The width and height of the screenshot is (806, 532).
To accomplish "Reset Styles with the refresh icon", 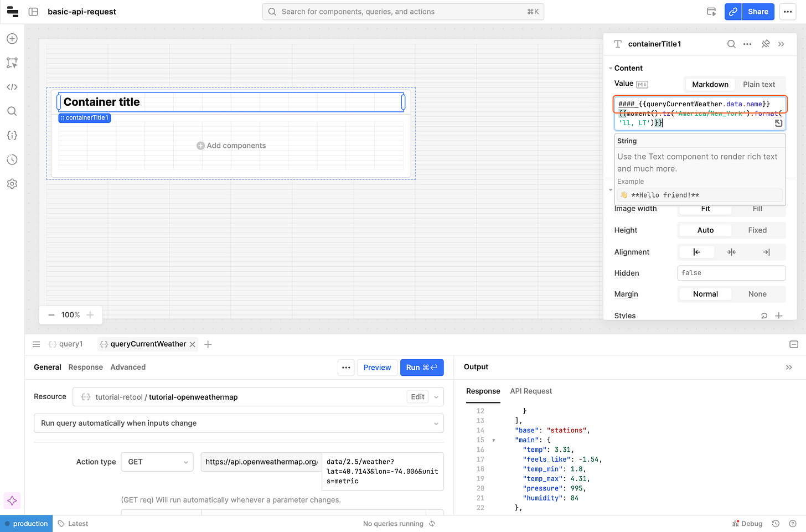I will tap(764, 316).
